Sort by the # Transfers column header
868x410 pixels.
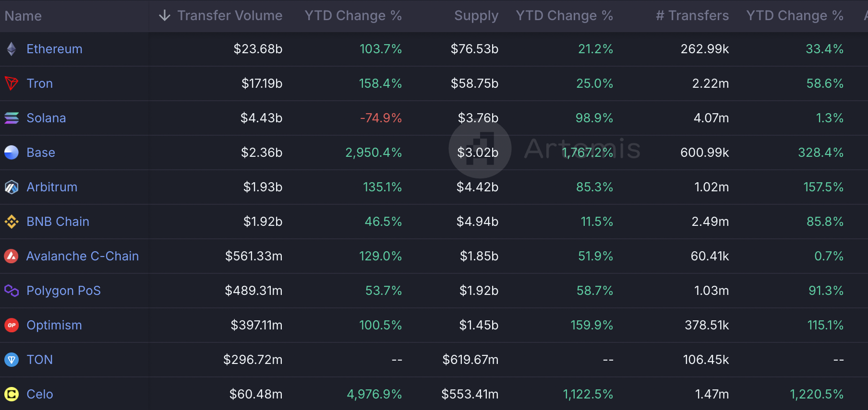point(692,16)
